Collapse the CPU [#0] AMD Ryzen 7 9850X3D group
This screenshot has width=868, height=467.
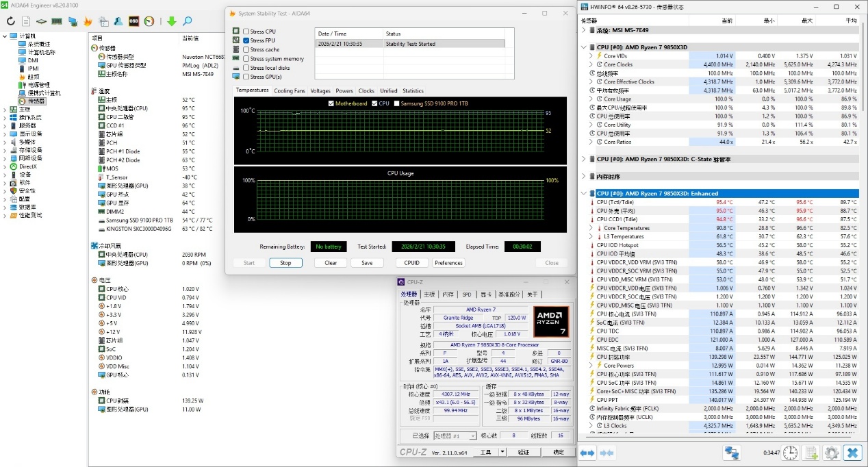pos(583,47)
